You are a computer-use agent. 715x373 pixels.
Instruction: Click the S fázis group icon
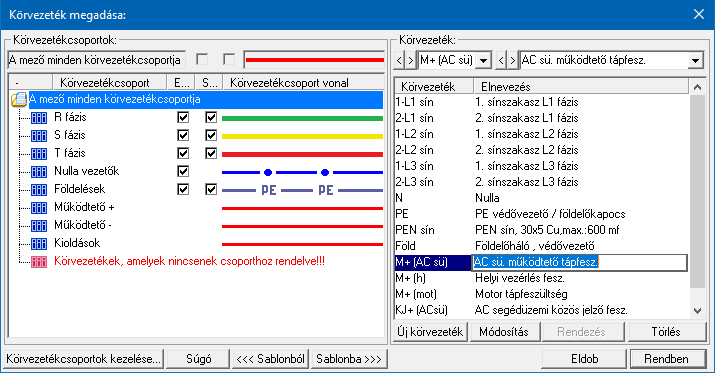tap(39, 135)
